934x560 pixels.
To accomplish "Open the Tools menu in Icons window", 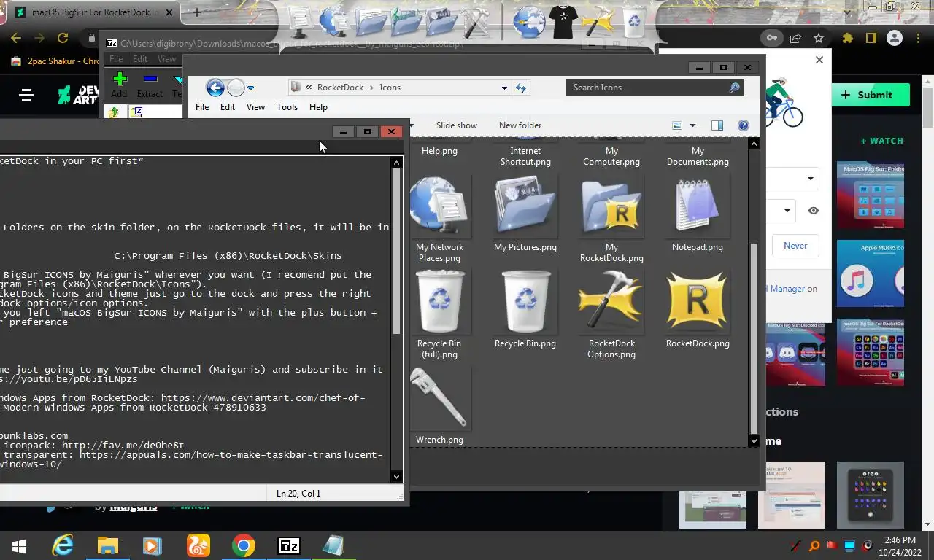I will [x=287, y=107].
